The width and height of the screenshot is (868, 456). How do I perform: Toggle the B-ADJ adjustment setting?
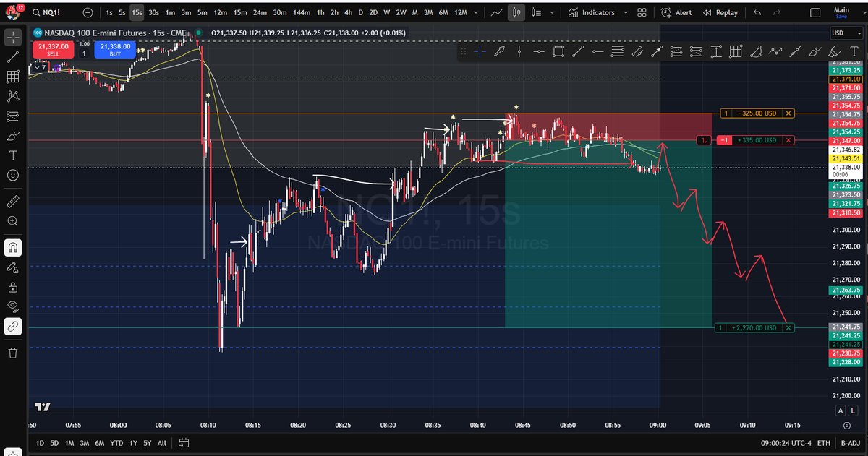coord(851,443)
